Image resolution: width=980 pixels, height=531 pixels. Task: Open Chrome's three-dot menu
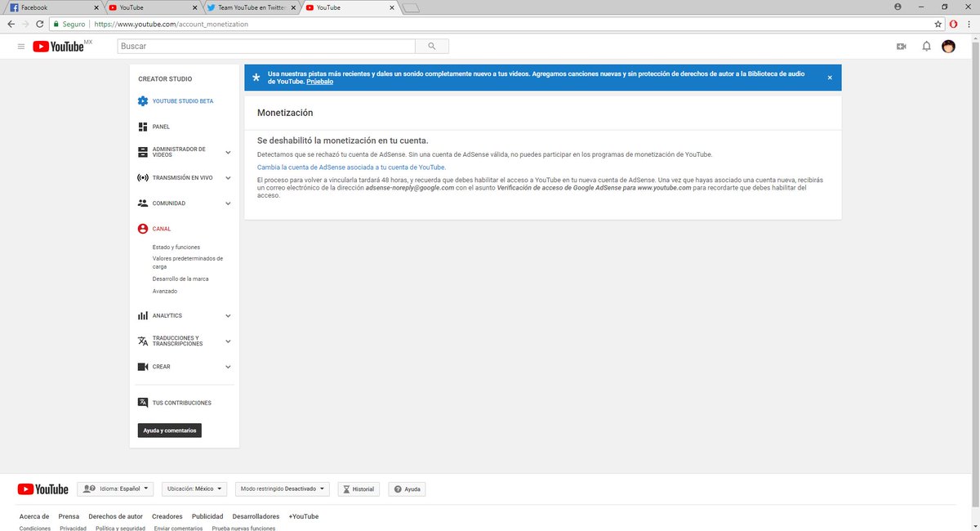pyautogui.click(x=970, y=25)
